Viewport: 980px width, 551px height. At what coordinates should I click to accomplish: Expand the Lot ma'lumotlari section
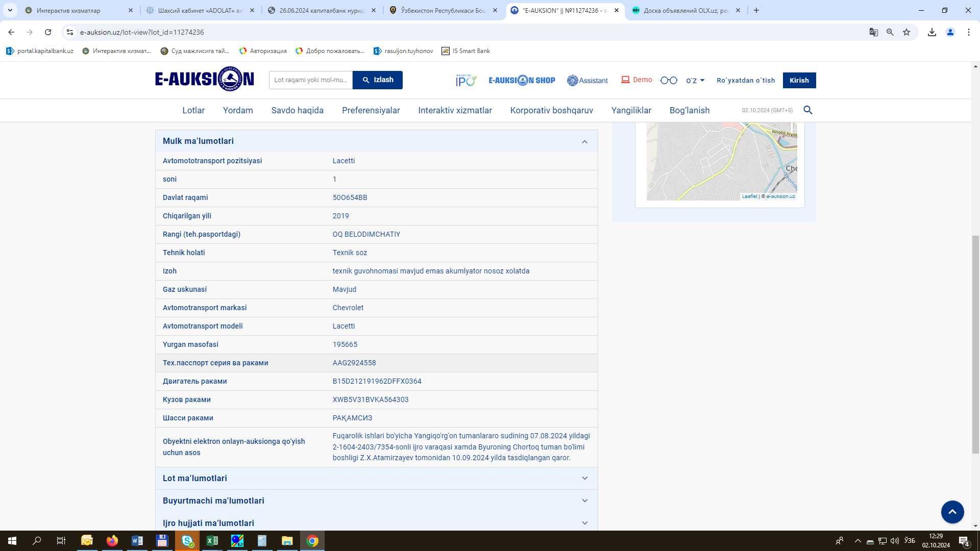point(377,479)
